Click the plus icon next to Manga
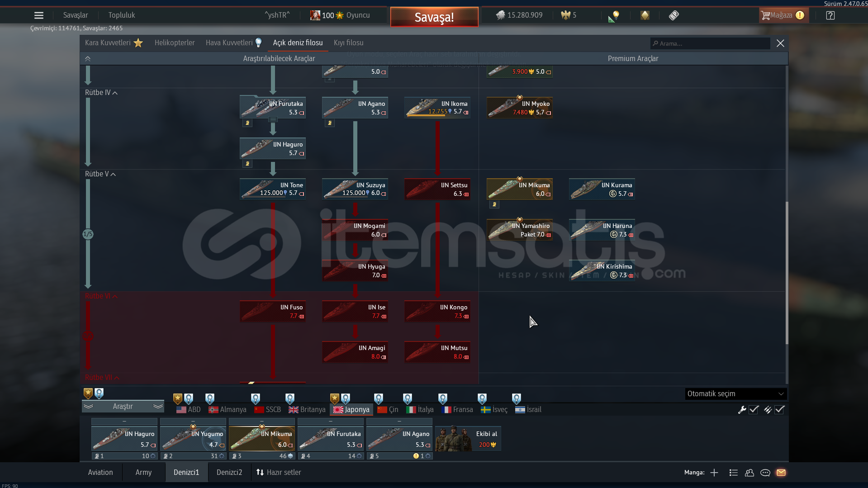The height and width of the screenshot is (488, 868). tap(714, 473)
